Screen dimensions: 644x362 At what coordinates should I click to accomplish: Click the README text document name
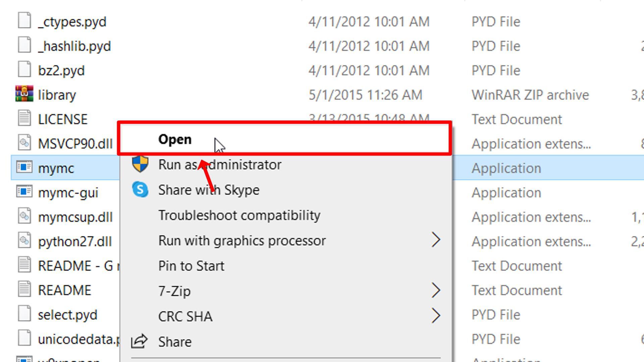64,290
